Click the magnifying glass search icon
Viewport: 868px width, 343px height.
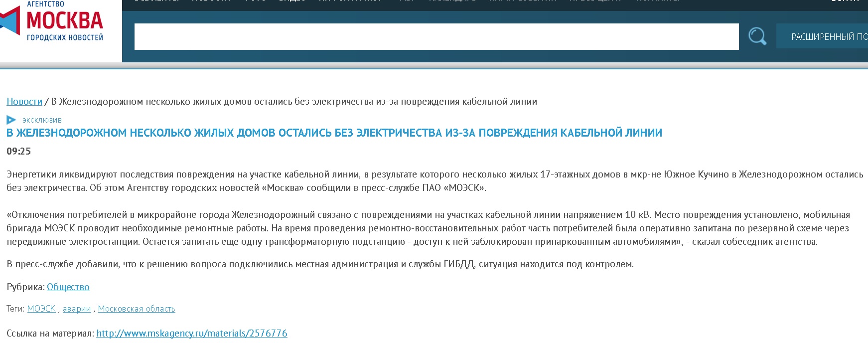coord(757,36)
